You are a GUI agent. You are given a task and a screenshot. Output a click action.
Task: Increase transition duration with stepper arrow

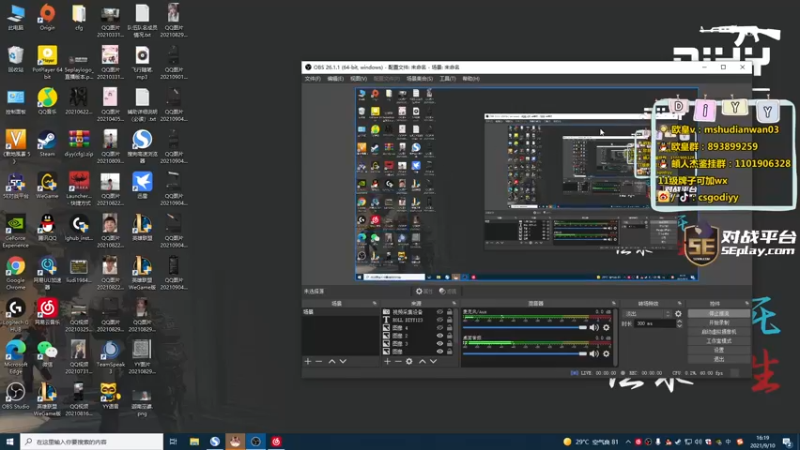[x=679, y=321]
